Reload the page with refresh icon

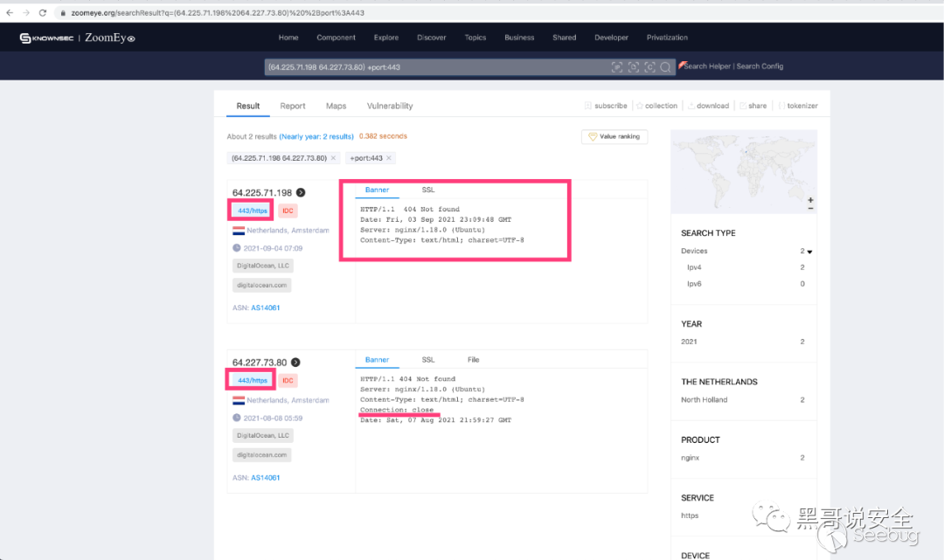point(43,12)
